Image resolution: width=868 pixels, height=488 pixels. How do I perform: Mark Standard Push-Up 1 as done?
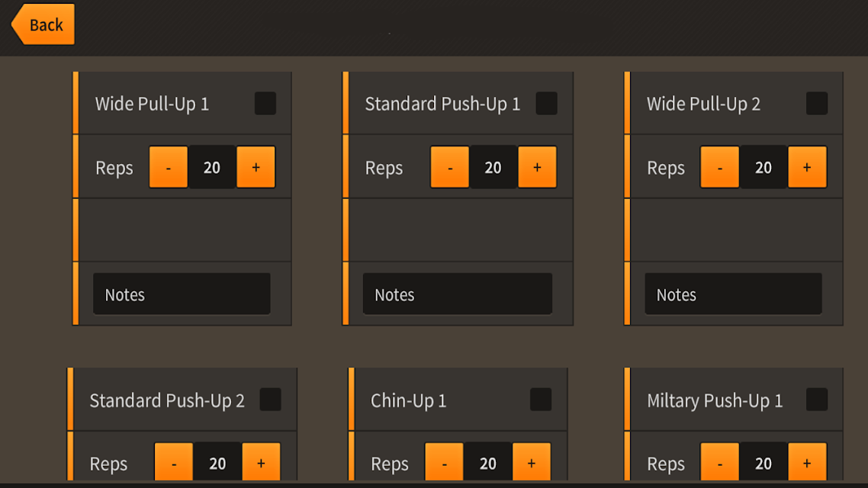pos(546,104)
